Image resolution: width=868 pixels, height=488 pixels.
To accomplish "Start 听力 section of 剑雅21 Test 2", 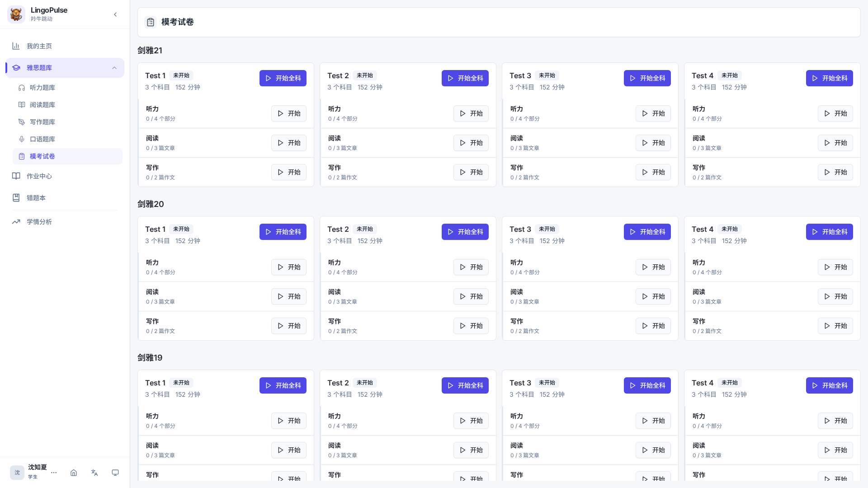I will pos(471,113).
